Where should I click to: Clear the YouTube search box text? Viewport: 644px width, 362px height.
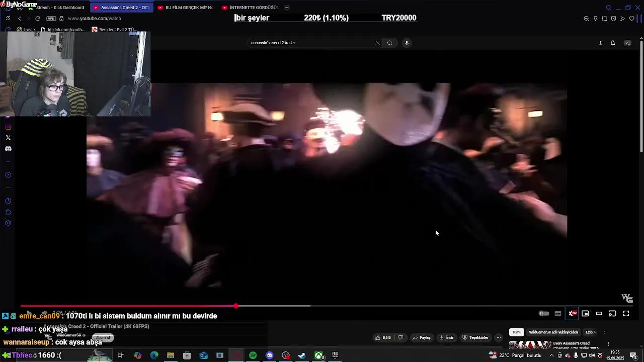377,43
